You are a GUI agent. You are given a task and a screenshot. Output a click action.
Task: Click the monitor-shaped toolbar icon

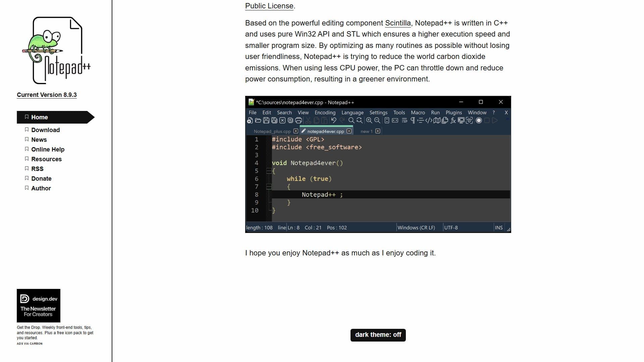(461, 120)
